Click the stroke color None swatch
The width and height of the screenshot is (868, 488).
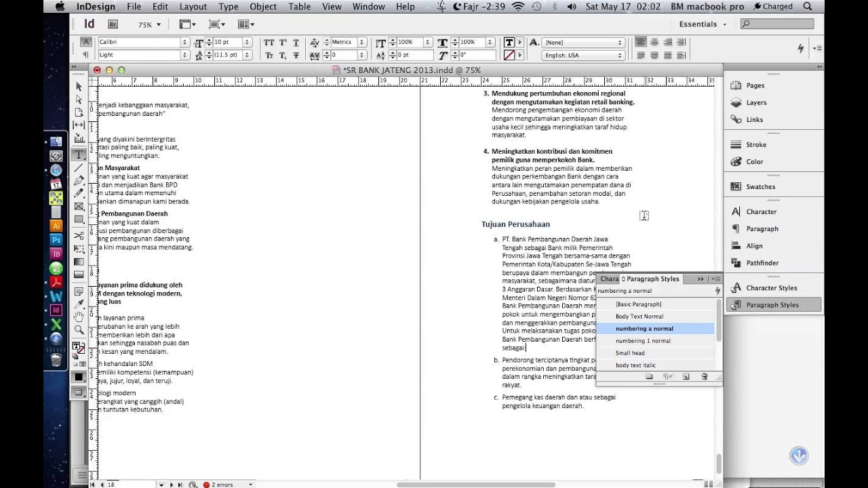(x=509, y=55)
